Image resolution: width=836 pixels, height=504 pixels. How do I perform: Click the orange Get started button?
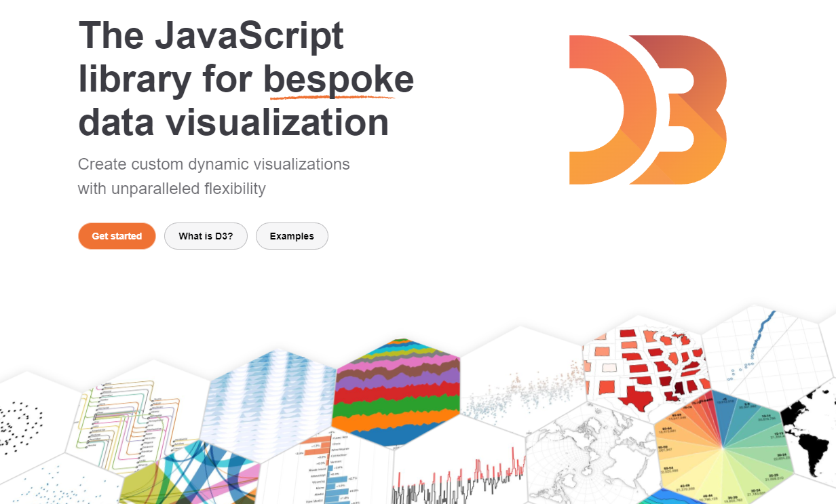point(117,236)
